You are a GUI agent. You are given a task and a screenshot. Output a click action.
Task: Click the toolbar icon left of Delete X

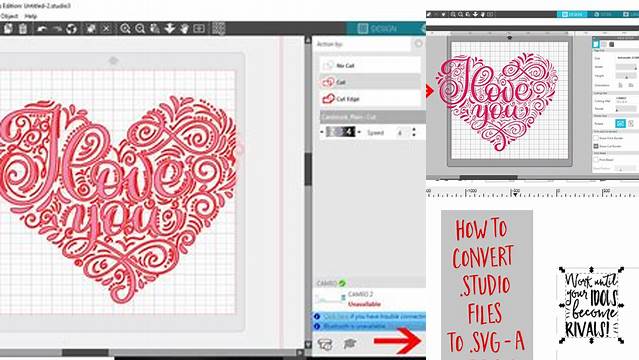[90, 29]
